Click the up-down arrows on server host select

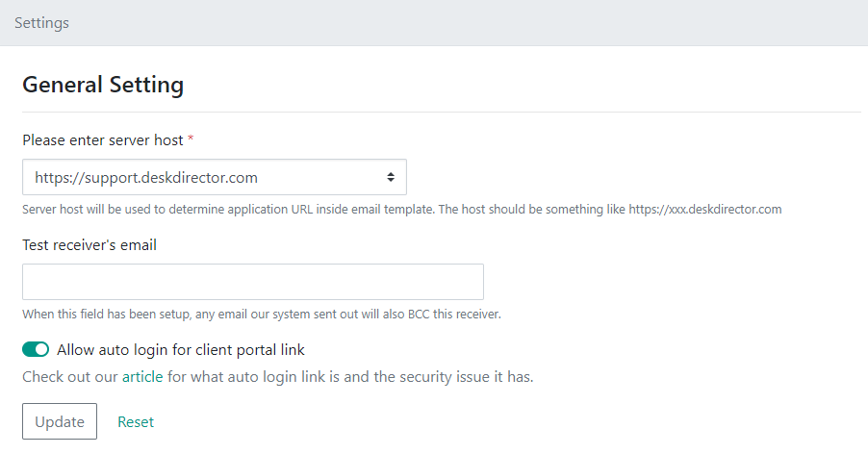coord(391,177)
